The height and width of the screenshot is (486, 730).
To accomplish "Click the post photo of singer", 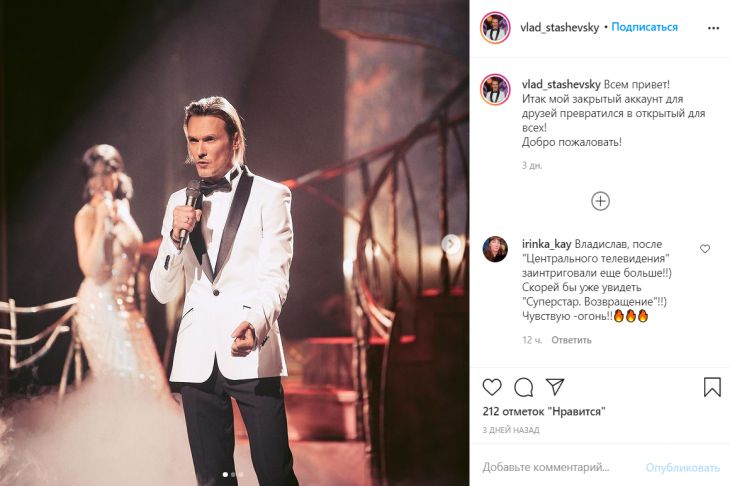I will tap(234, 243).
